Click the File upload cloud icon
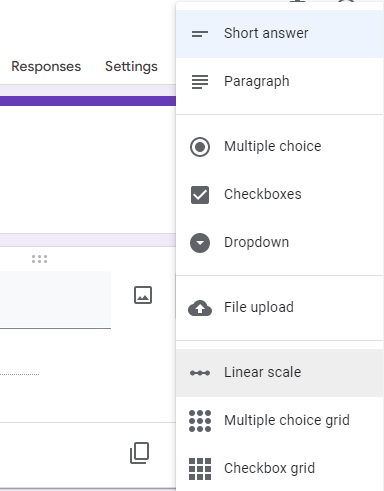 pos(200,308)
